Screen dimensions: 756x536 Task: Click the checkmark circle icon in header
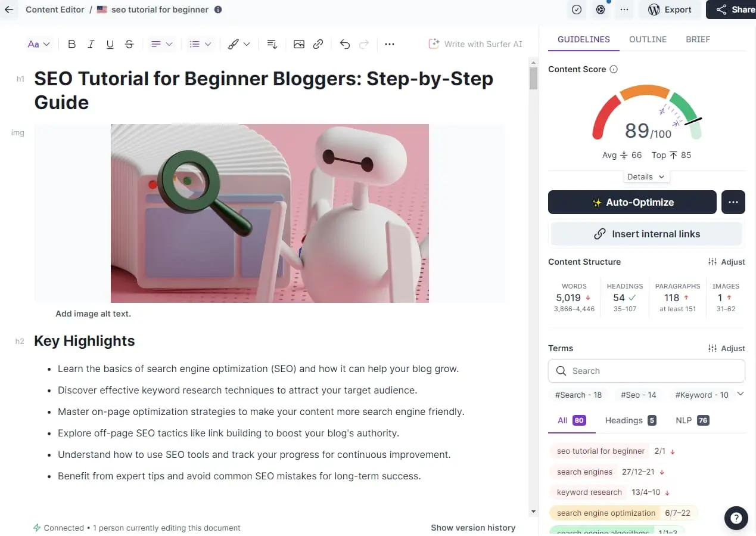coord(576,10)
